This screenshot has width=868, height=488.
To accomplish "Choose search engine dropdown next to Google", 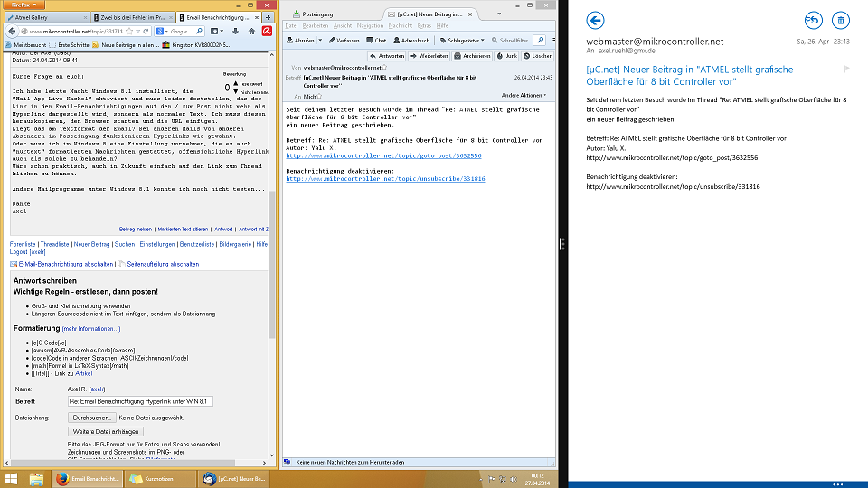I will pyautogui.click(x=162, y=31).
